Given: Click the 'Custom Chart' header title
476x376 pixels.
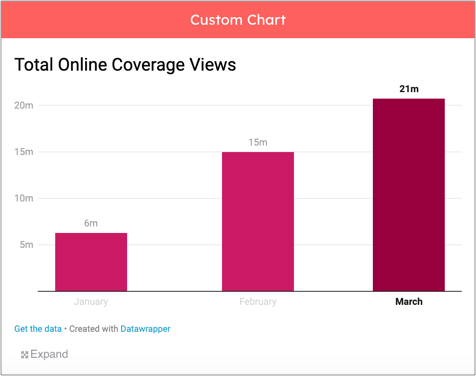Looking at the screenshot, I should pyautogui.click(x=238, y=20).
